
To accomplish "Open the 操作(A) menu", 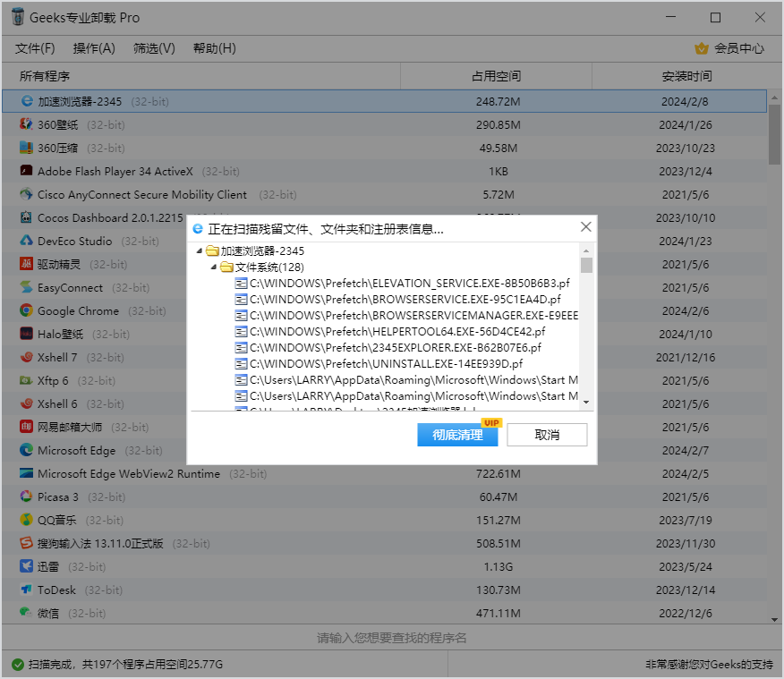I will coord(94,48).
